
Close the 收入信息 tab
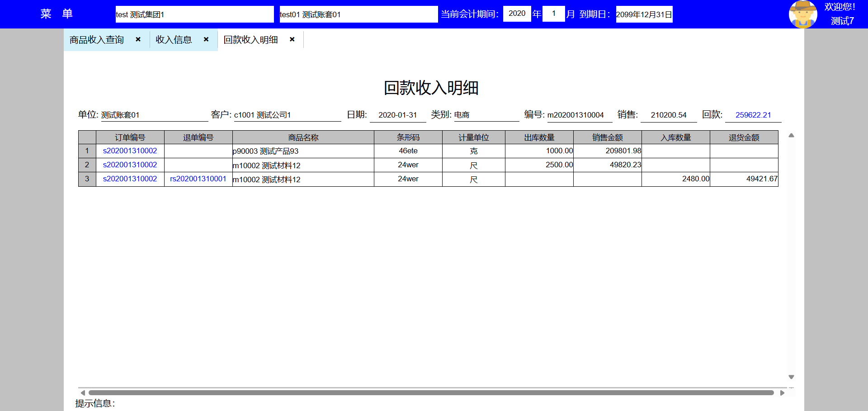coord(206,39)
